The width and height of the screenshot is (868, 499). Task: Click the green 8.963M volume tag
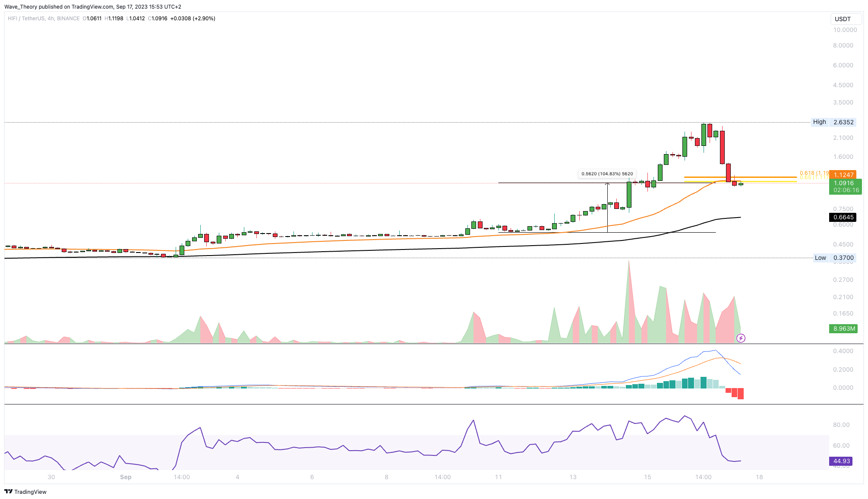[x=844, y=328]
